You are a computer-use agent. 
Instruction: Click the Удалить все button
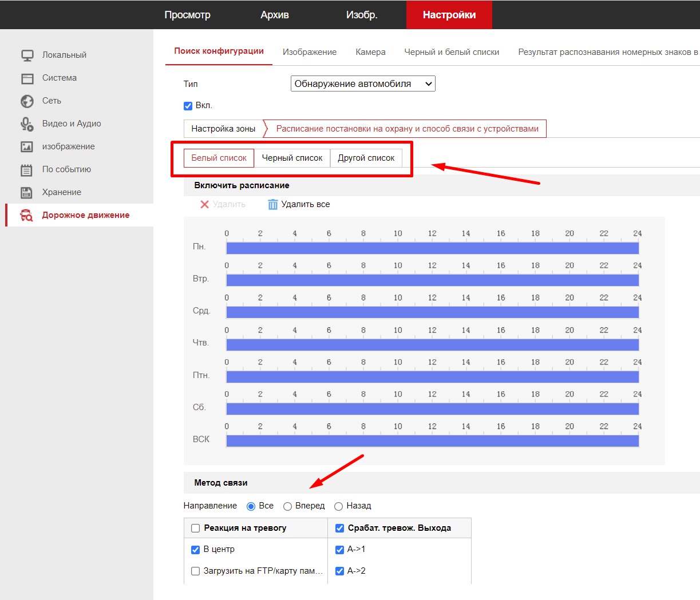(x=299, y=204)
